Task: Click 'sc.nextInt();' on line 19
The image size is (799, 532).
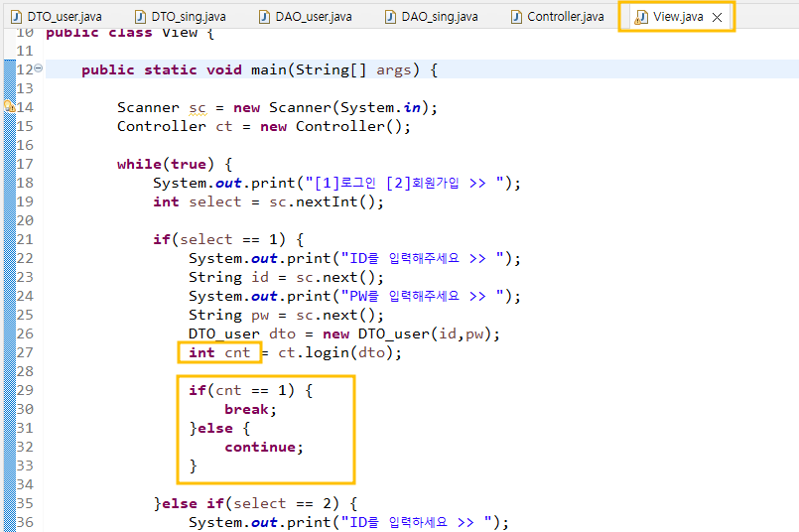Action: [327, 201]
